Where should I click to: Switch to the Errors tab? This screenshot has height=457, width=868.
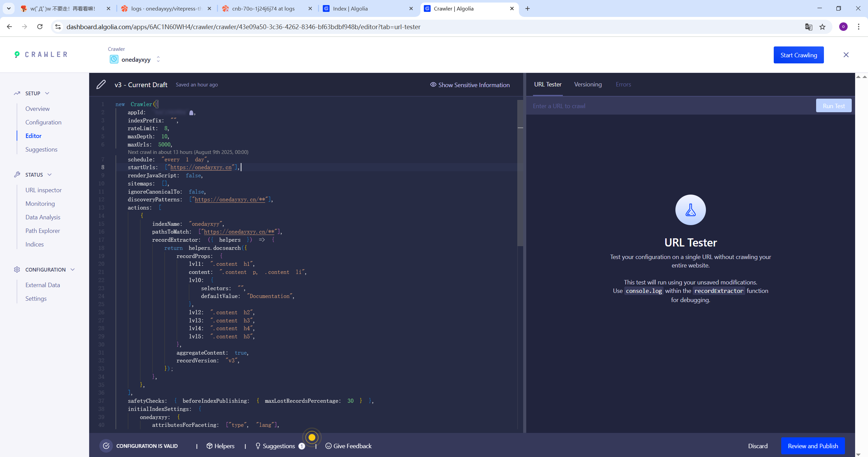pyautogui.click(x=623, y=84)
